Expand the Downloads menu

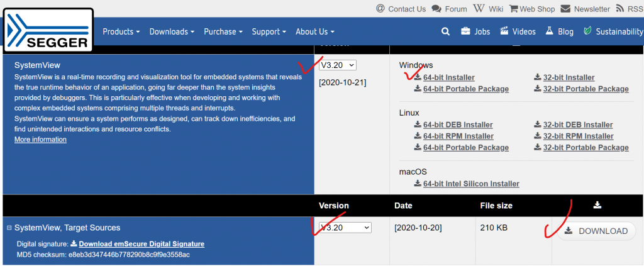pos(172,31)
